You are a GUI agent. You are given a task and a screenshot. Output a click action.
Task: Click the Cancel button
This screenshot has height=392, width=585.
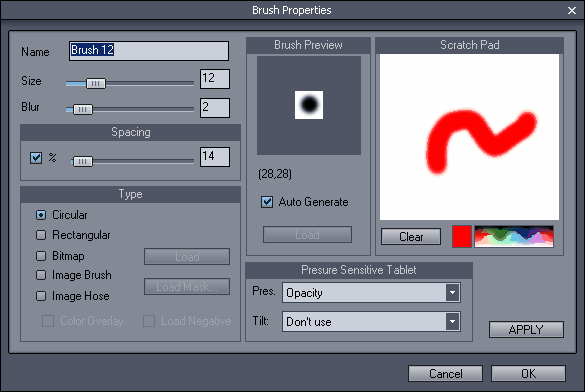[x=445, y=373]
